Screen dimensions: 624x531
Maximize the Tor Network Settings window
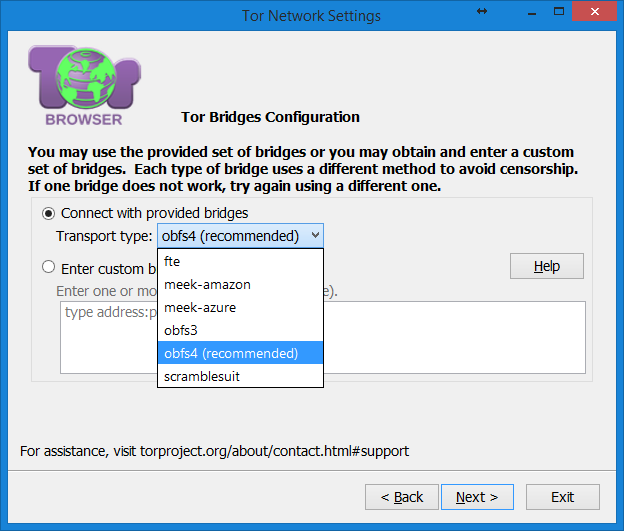click(559, 12)
